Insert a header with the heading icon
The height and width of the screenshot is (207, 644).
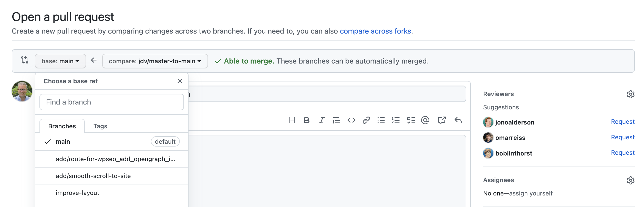[292, 120]
